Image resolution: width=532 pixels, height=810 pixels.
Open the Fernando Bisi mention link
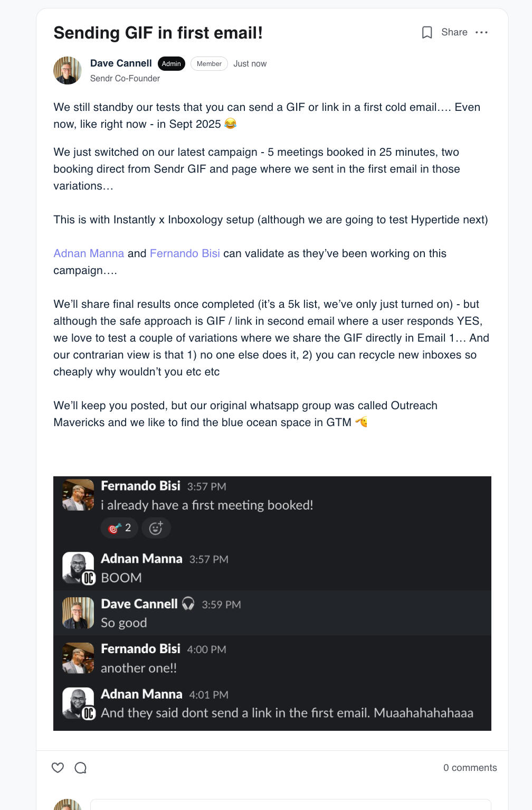coord(185,253)
